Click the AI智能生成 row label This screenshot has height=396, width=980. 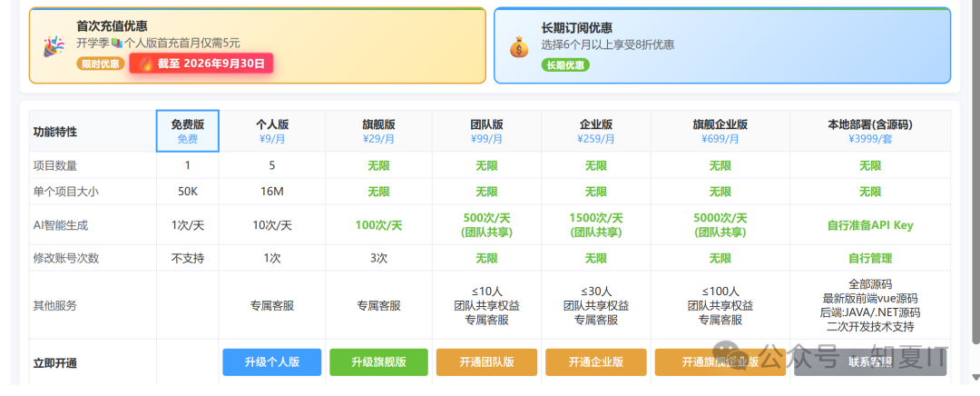click(61, 225)
